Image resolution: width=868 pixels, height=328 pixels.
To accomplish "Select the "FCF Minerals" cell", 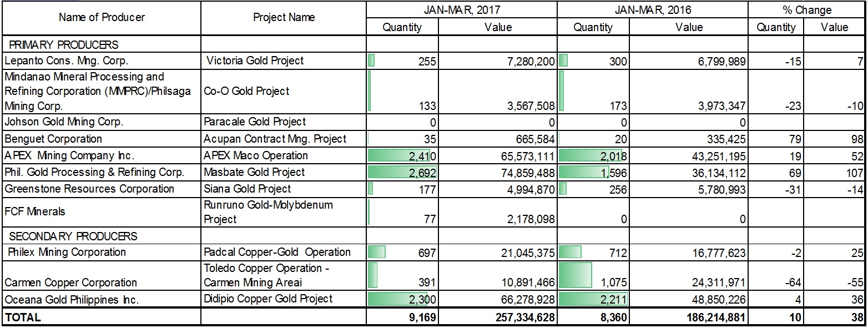I will tap(102, 212).
